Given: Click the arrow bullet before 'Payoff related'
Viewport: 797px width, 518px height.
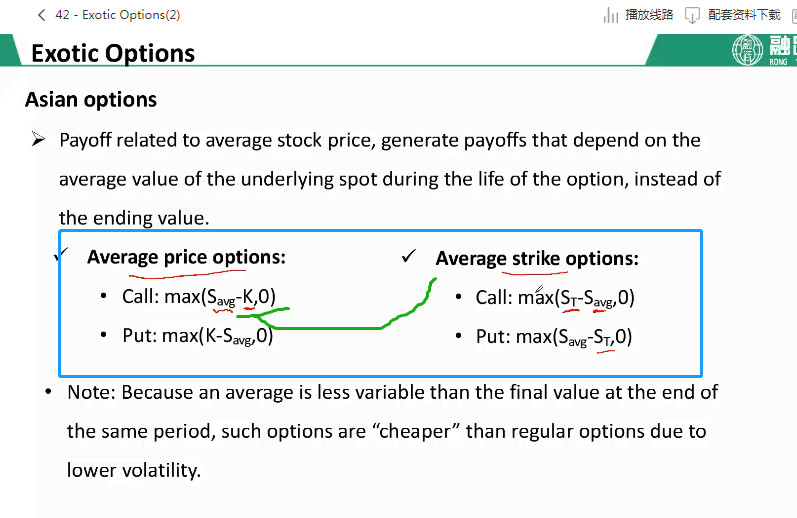Looking at the screenshot, I should pyautogui.click(x=38, y=140).
